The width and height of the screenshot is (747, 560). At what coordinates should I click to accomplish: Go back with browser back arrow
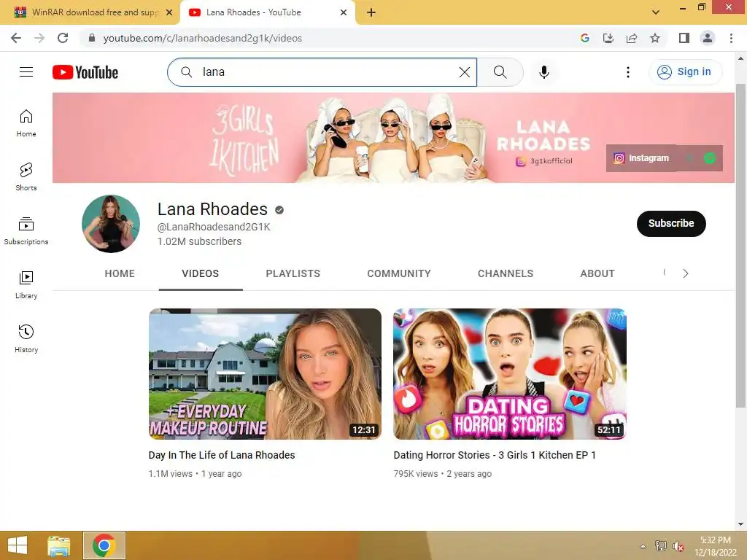(16, 38)
